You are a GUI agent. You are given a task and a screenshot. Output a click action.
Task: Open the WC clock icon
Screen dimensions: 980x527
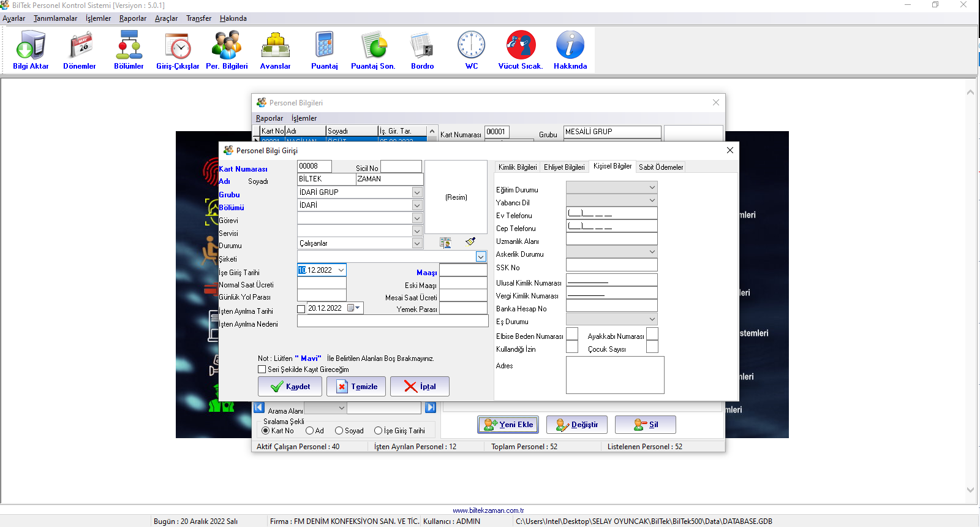point(472,50)
